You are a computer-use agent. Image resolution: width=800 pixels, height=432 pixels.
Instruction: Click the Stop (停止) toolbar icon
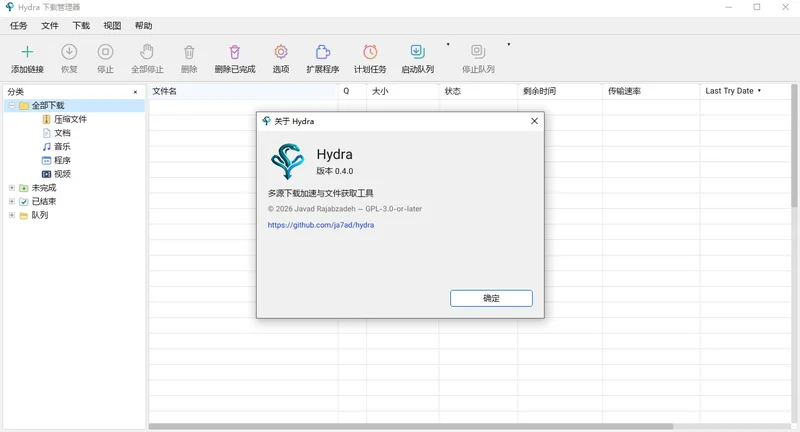click(x=105, y=52)
